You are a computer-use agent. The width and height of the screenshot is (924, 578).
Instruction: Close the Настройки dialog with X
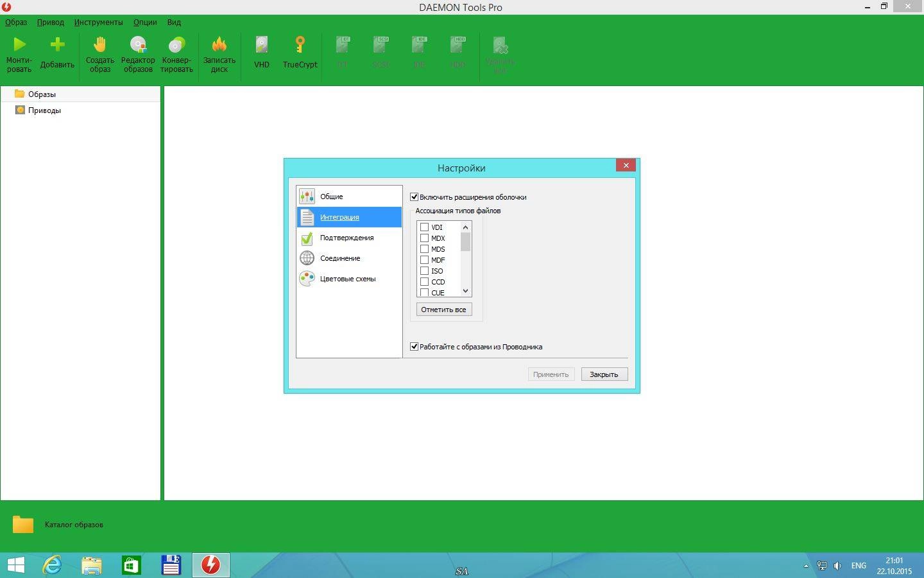[x=626, y=165]
